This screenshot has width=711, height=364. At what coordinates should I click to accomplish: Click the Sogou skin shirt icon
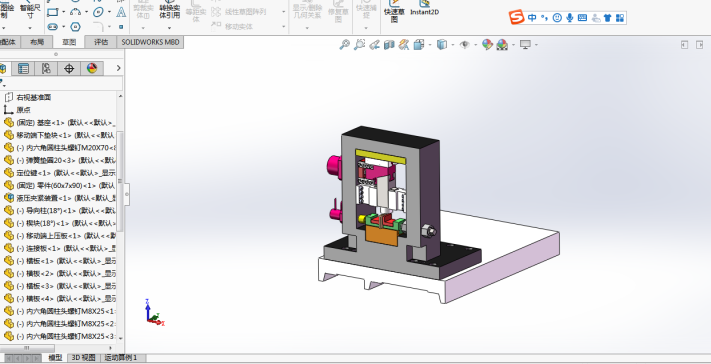608,18
